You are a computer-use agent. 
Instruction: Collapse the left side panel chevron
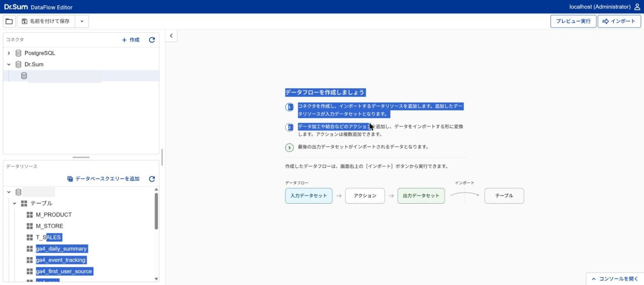tap(171, 36)
